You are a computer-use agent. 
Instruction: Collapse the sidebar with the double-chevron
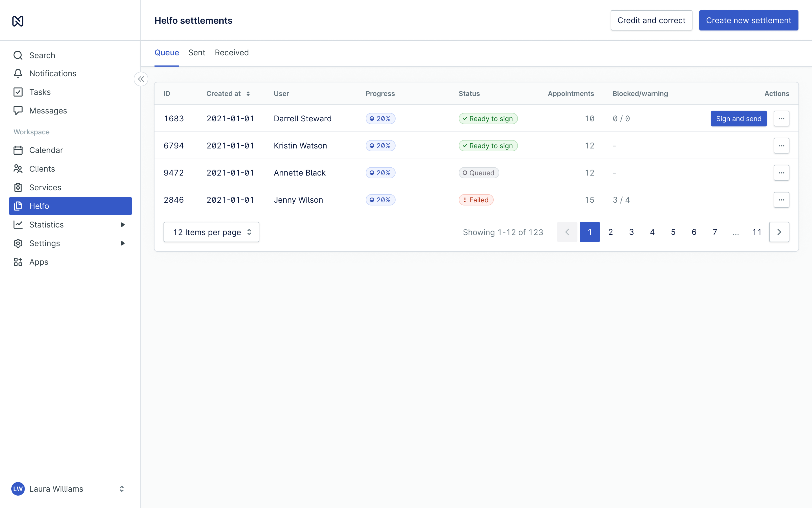[x=141, y=79]
